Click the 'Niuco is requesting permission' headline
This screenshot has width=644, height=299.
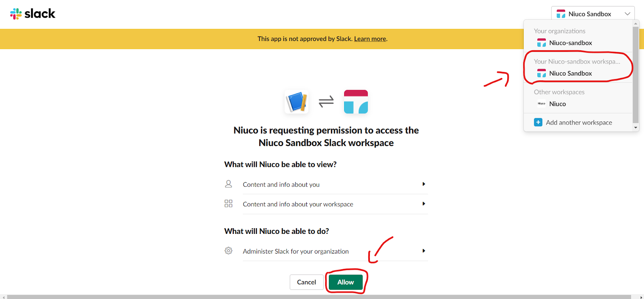click(x=326, y=137)
